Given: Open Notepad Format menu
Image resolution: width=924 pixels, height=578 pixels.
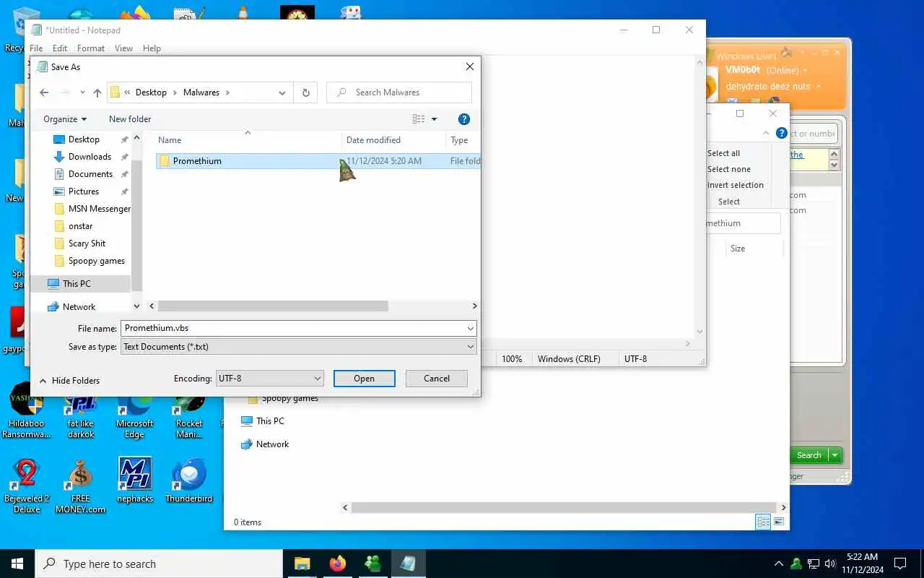Looking at the screenshot, I should 91,48.
